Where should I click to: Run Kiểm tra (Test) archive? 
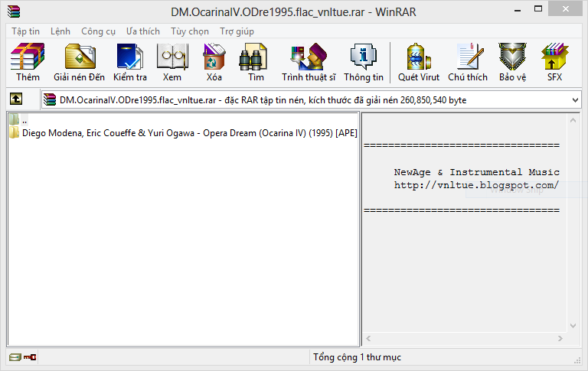(x=129, y=62)
